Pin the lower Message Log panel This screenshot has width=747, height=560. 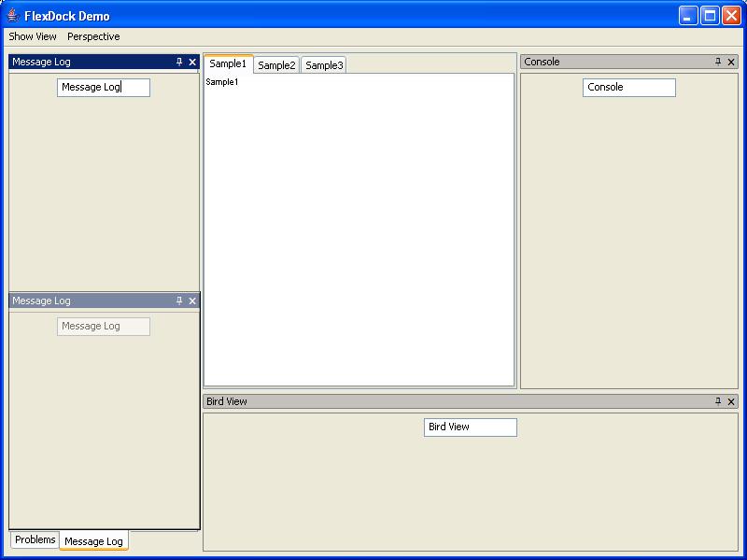pos(179,301)
